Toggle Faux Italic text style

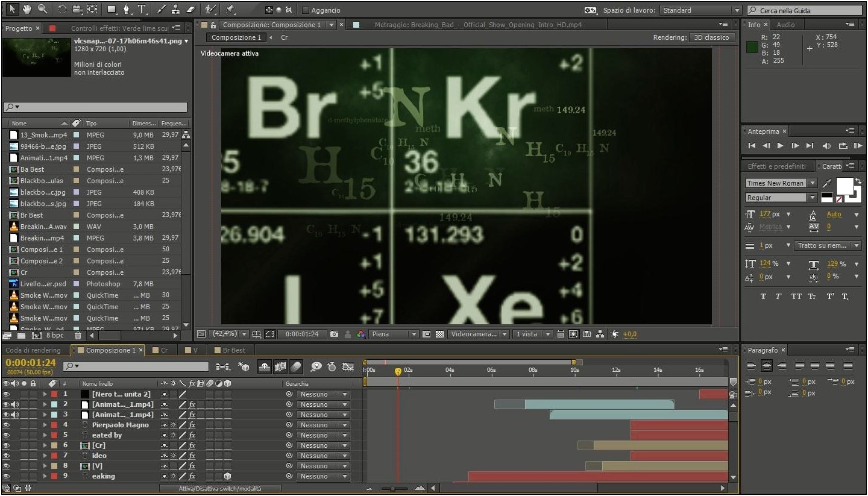778,297
